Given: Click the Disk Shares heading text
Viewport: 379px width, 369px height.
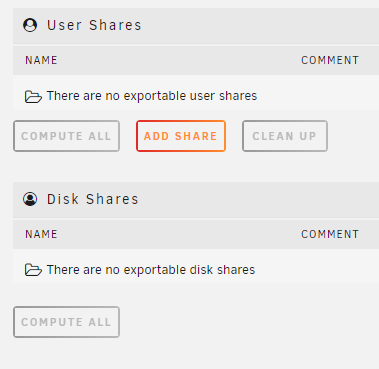Looking at the screenshot, I should [93, 199].
